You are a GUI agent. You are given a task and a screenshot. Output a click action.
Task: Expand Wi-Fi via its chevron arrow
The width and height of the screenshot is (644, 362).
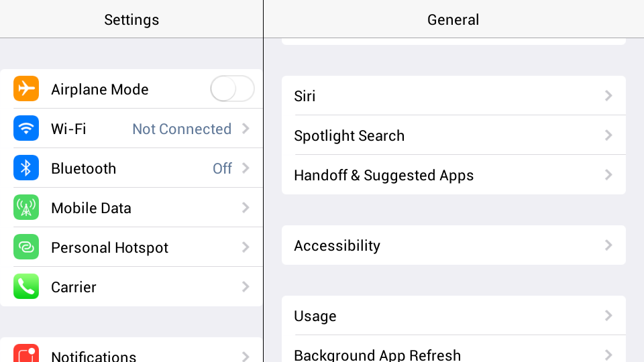click(x=246, y=129)
